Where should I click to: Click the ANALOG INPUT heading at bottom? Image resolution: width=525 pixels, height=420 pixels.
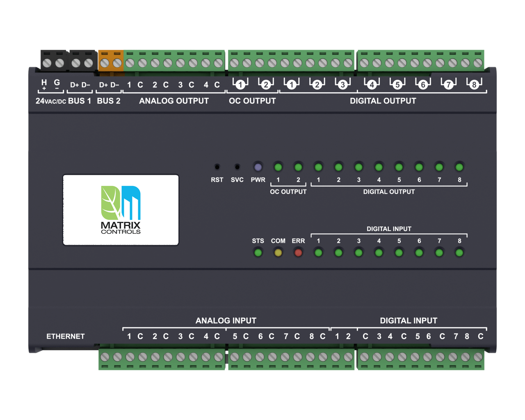pyautogui.click(x=226, y=321)
